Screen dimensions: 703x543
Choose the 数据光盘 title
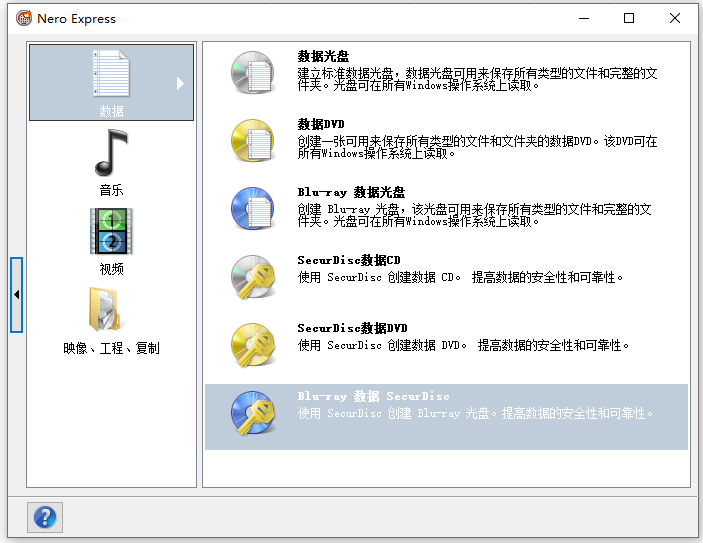(323, 56)
